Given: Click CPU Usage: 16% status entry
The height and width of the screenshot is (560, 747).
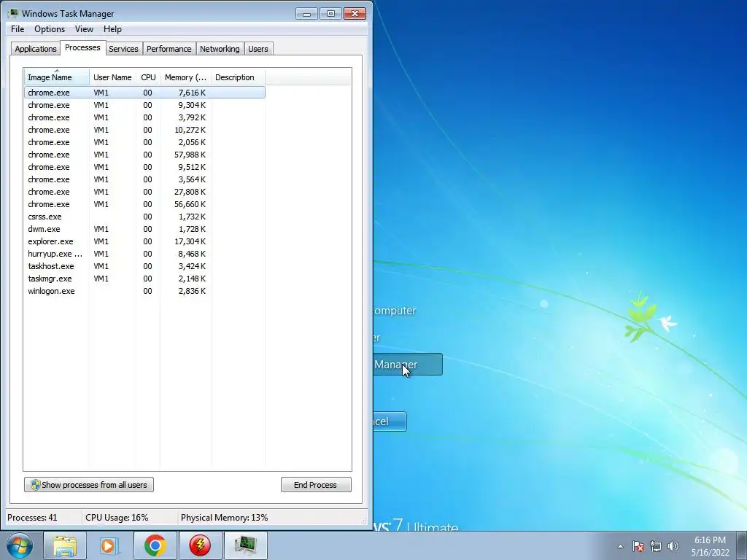Looking at the screenshot, I should pyautogui.click(x=117, y=517).
